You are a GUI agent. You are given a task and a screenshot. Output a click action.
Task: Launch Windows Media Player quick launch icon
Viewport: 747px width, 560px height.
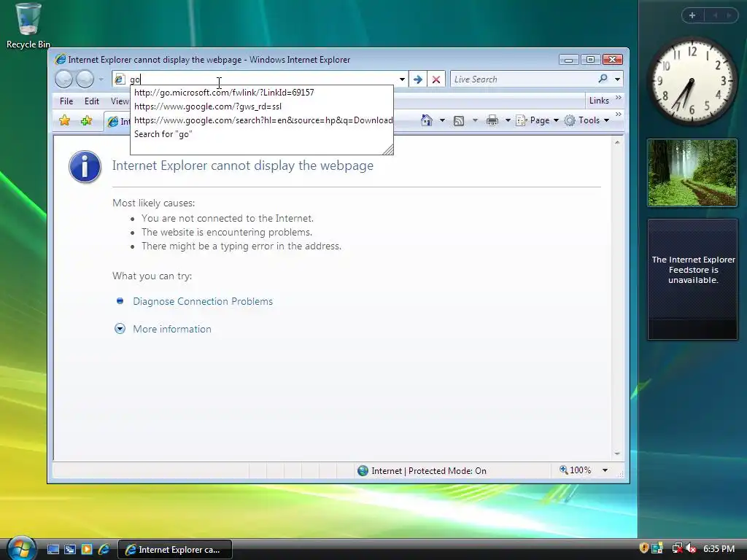click(x=87, y=550)
